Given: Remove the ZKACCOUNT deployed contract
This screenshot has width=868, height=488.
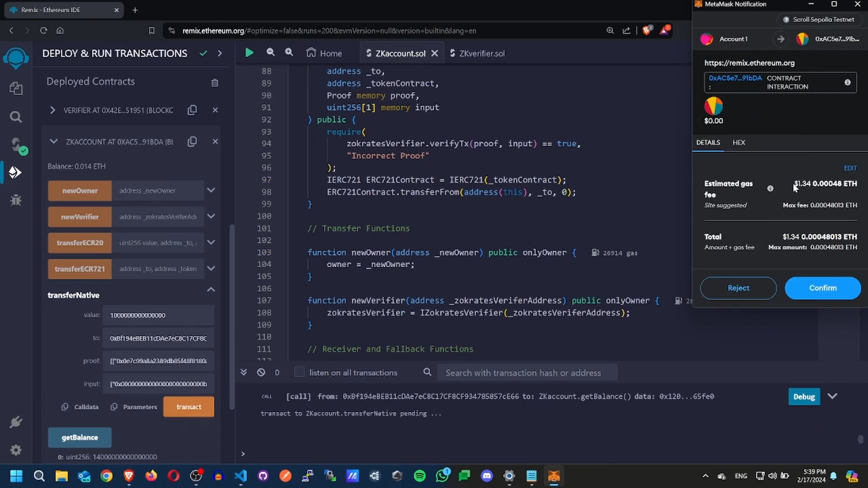Looking at the screenshot, I should coord(215,141).
